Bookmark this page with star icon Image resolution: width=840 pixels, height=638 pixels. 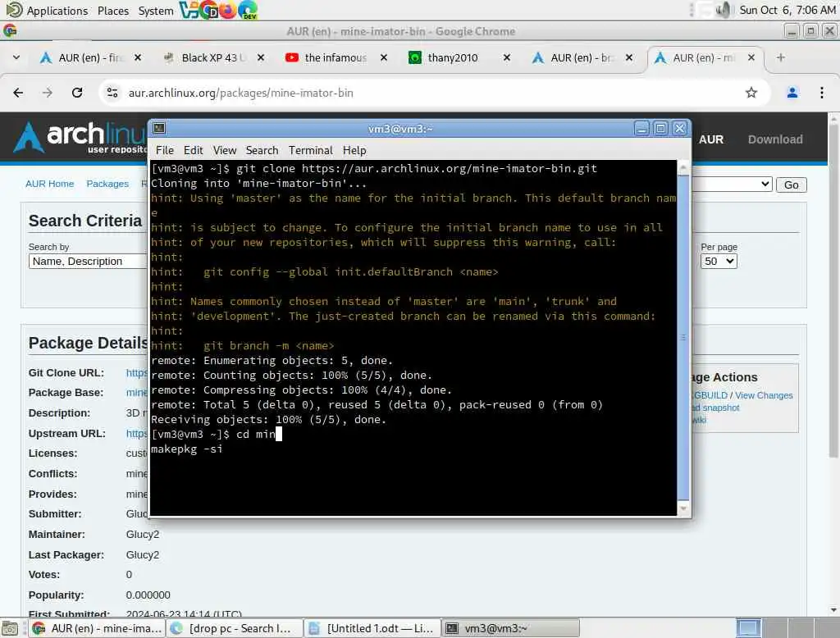[x=751, y=93]
